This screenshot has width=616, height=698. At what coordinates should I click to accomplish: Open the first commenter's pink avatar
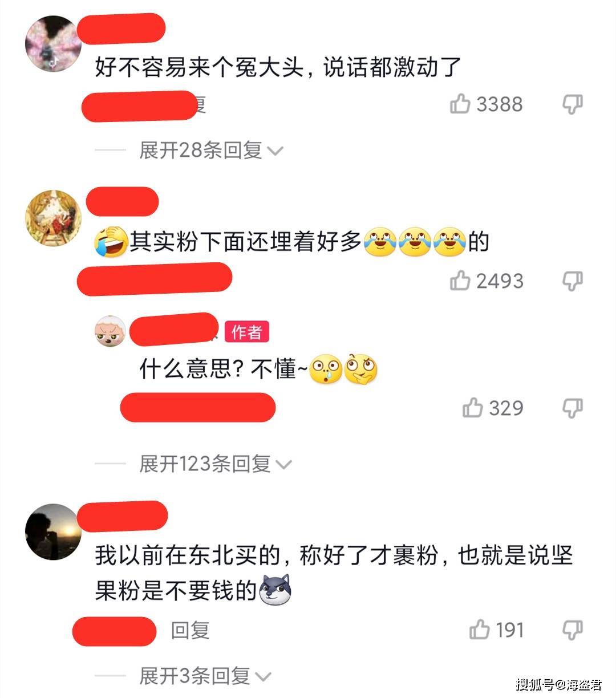tap(54, 44)
